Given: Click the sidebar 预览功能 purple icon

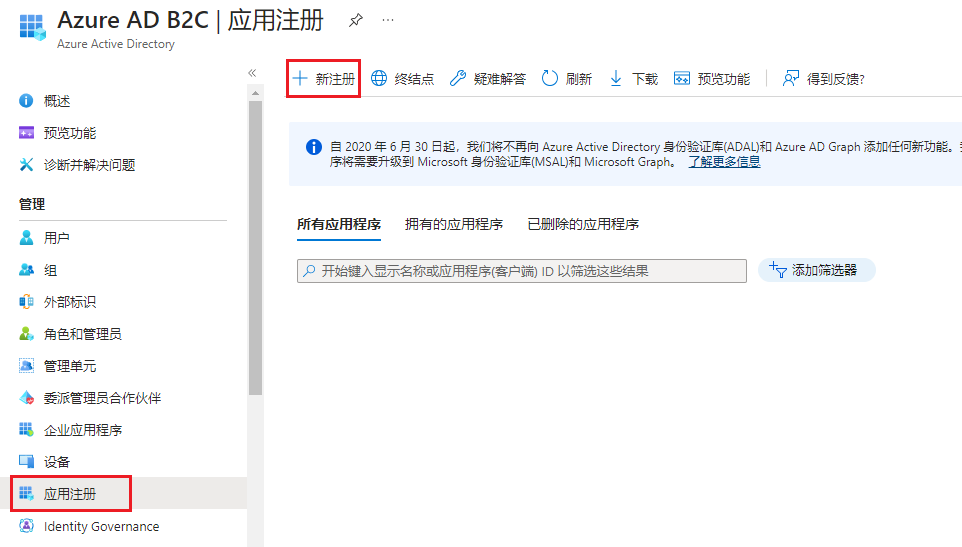Looking at the screenshot, I should [x=26, y=132].
